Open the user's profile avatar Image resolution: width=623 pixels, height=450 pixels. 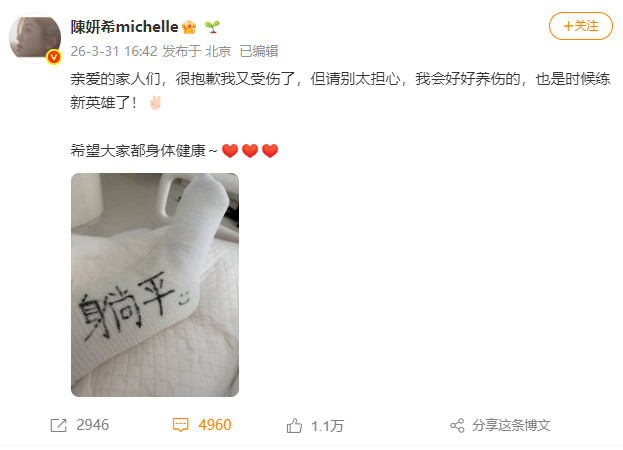click(35, 38)
